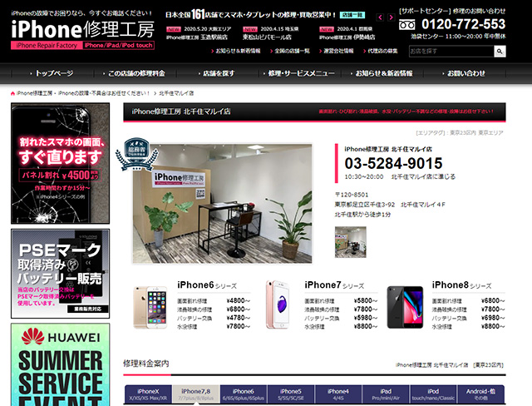Click the iPhone7シリーズ heading
Image resolution: width=532 pixels, height=406 pixels.
point(334,285)
